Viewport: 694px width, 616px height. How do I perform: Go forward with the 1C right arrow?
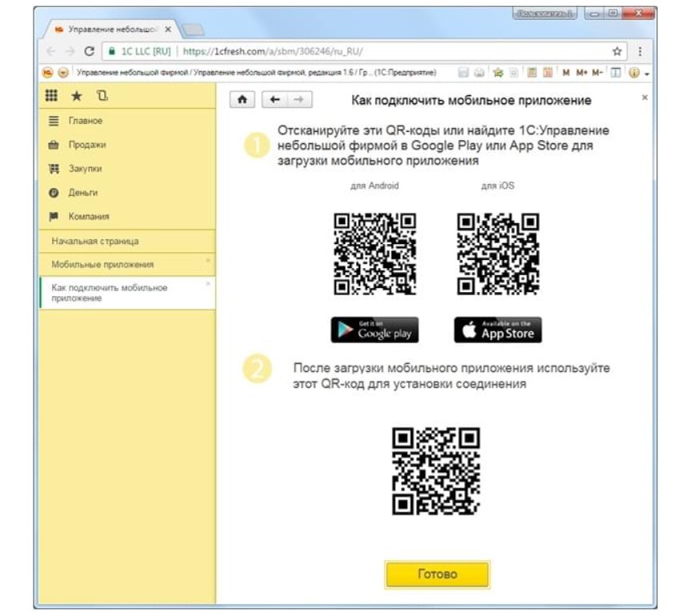tap(299, 99)
